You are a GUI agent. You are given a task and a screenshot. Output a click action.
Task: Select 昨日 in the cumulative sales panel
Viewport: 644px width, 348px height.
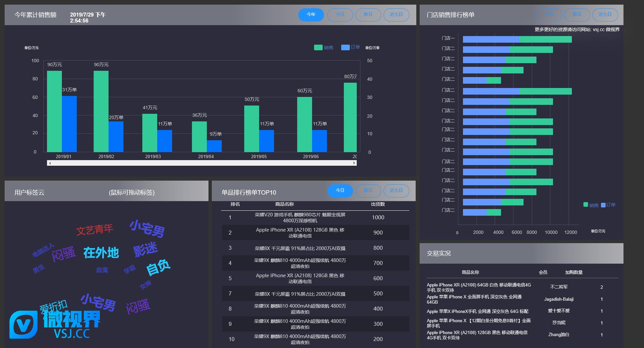pos(368,15)
